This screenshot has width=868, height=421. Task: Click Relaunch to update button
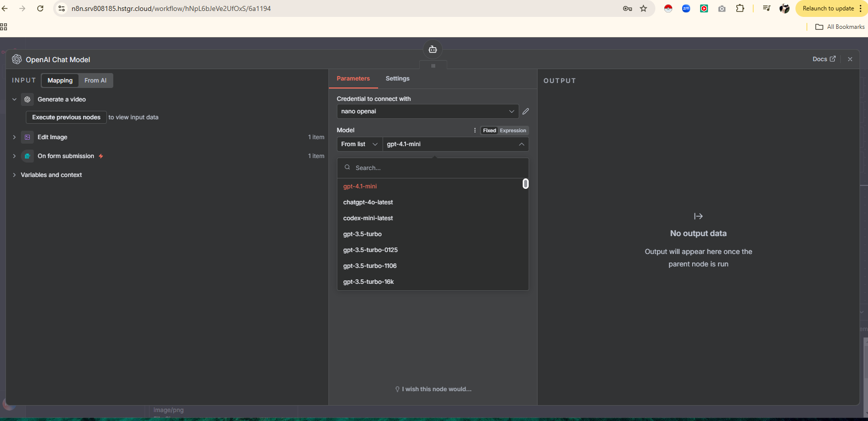pyautogui.click(x=828, y=8)
